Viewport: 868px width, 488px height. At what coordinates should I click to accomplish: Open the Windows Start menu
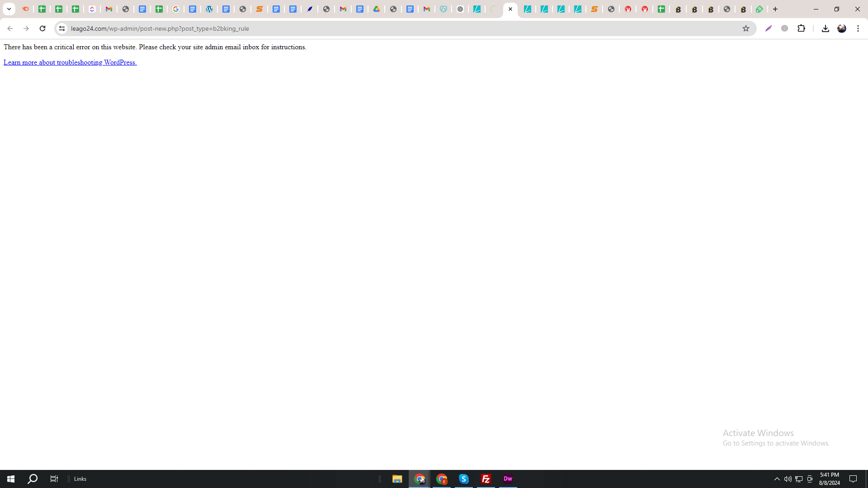pyautogui.click(x=11, y=479)
